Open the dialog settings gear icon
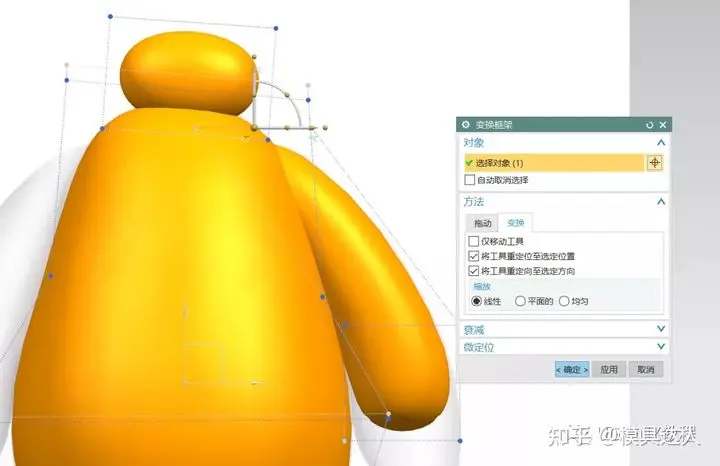The height and width of the screenshot is (466, 720). (x=466, y=124)
